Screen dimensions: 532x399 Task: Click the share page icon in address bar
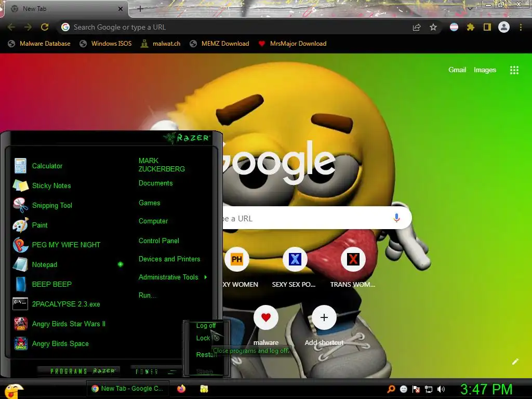tap(417, 28)
